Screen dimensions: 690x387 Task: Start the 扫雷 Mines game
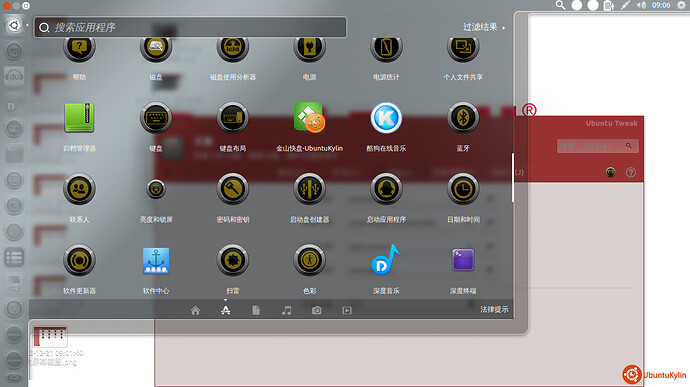[232, 260]
